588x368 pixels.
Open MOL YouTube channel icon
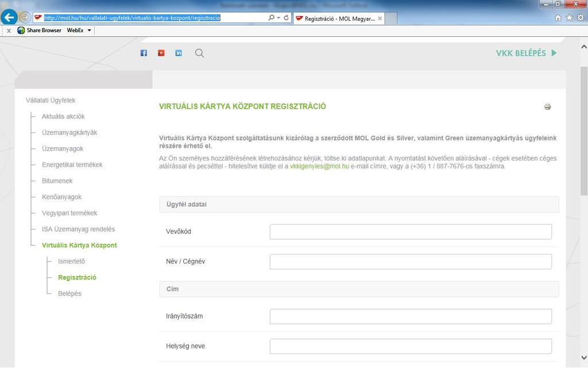pos(161,53)
